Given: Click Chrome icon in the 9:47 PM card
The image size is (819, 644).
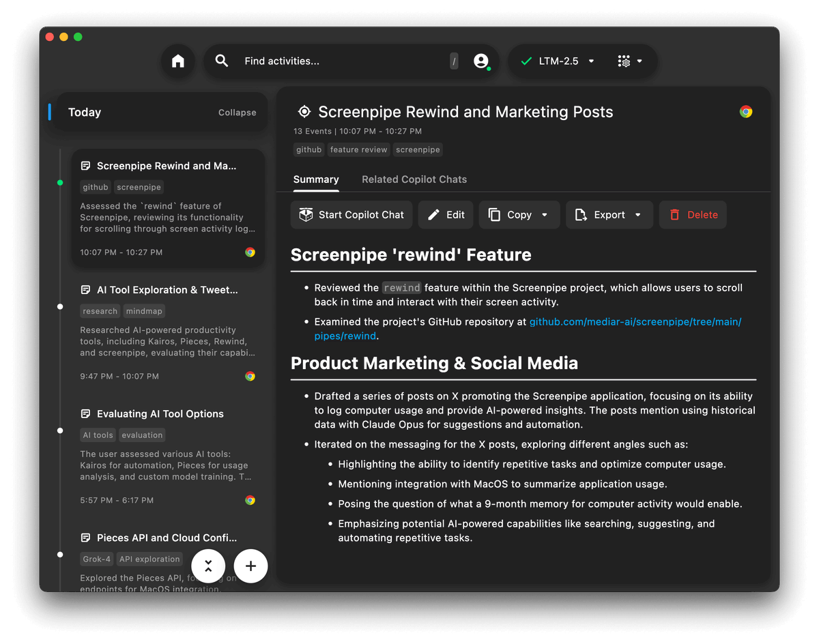Looking at the screenshot, I should [x=250, y=377].
